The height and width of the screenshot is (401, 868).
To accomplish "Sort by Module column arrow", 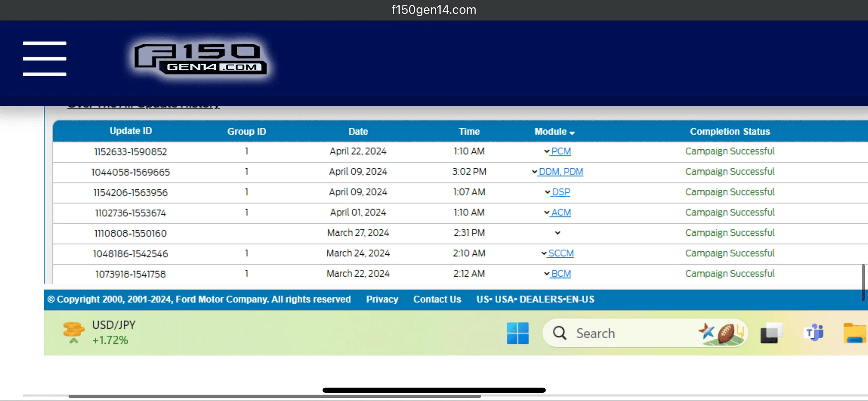I will 572,133.
